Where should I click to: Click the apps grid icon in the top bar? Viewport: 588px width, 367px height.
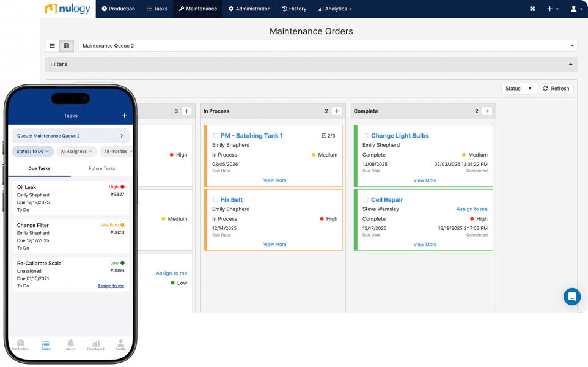(532, 9)
